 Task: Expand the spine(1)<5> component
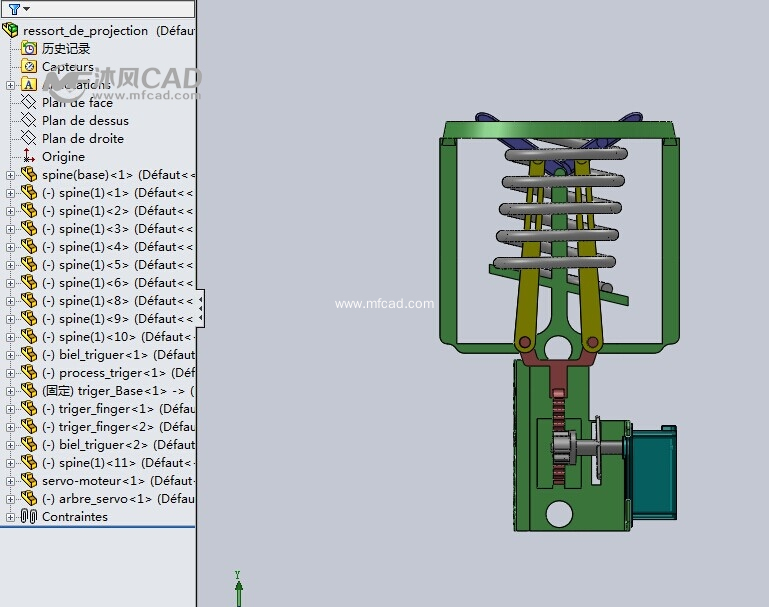point(10,265)
